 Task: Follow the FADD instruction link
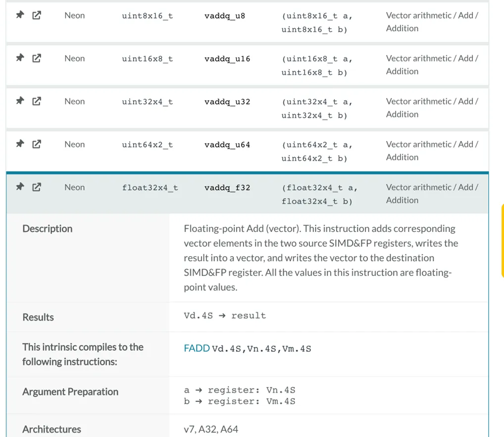click(197, 348)
